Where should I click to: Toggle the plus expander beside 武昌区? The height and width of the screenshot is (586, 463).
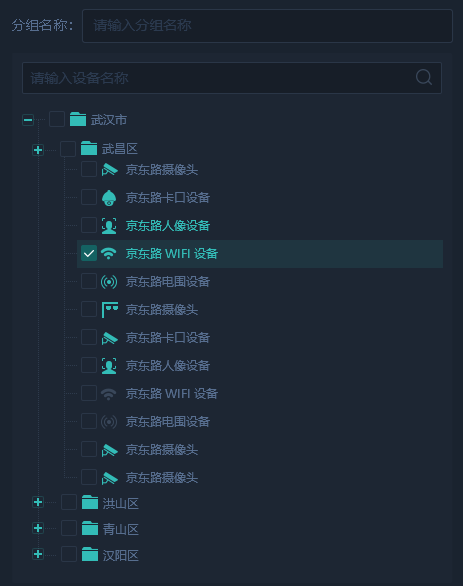(x=38, y=150)
